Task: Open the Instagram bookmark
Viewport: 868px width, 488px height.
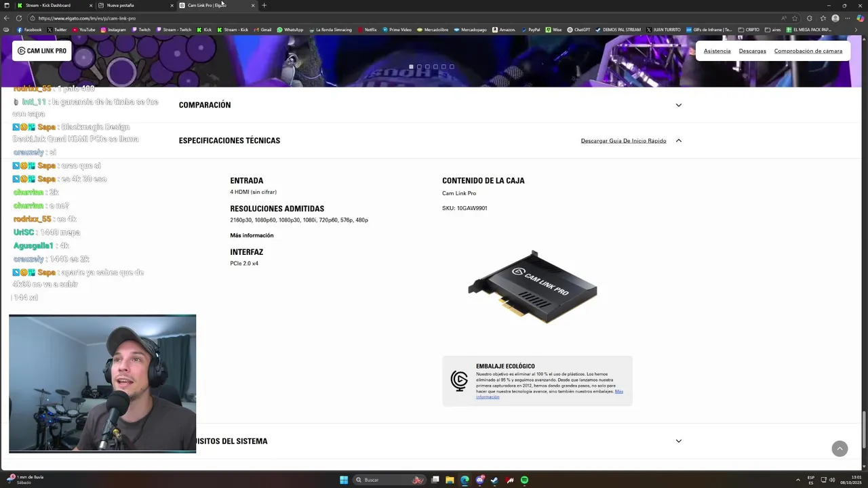Action: 113,30
